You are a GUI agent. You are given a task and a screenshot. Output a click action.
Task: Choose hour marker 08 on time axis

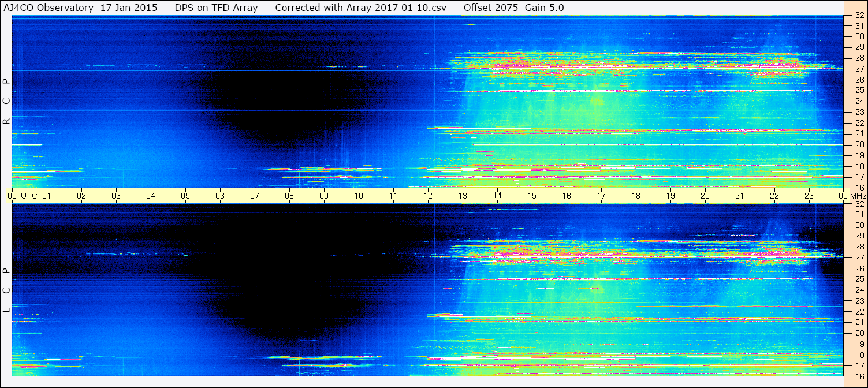(289, 196)
